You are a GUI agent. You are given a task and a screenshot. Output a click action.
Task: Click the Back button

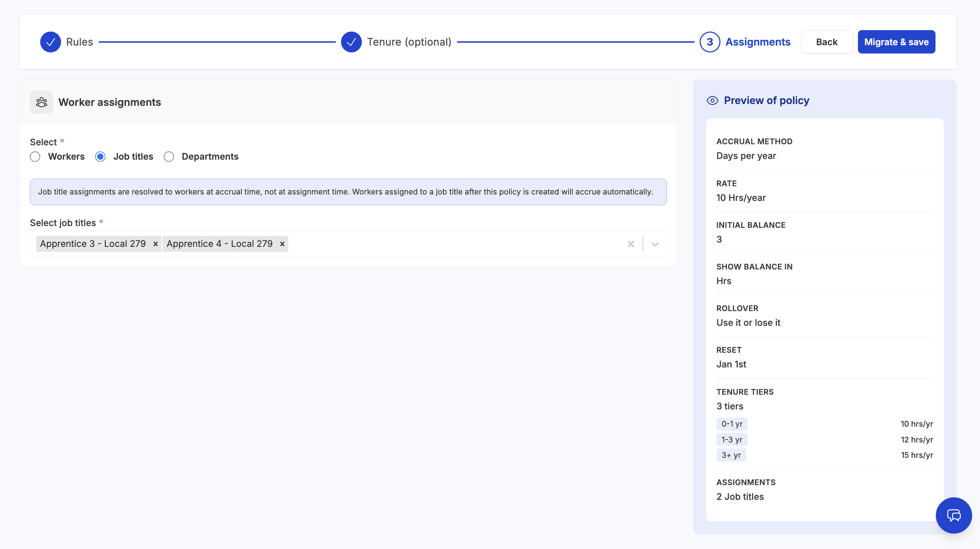[x=826, y=42]
